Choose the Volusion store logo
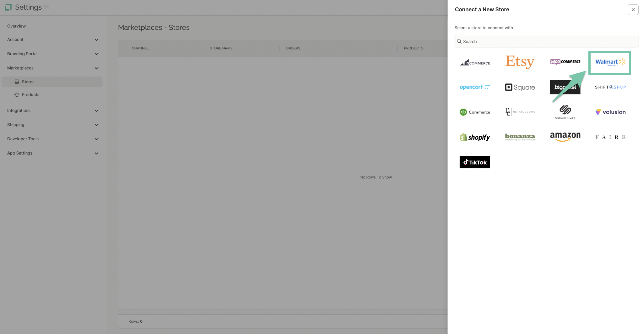Viewport: 644px width, 334px height. click(610, 112)
